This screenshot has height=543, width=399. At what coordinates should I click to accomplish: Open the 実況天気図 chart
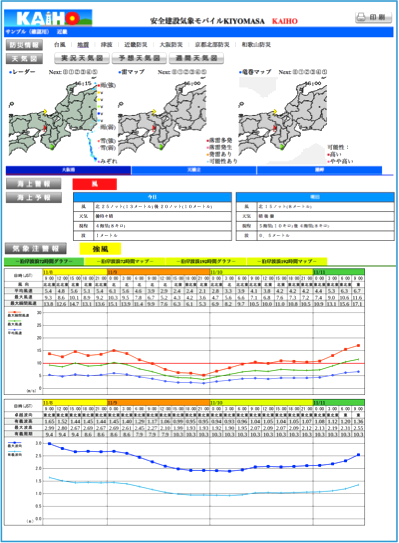[82, 58]
